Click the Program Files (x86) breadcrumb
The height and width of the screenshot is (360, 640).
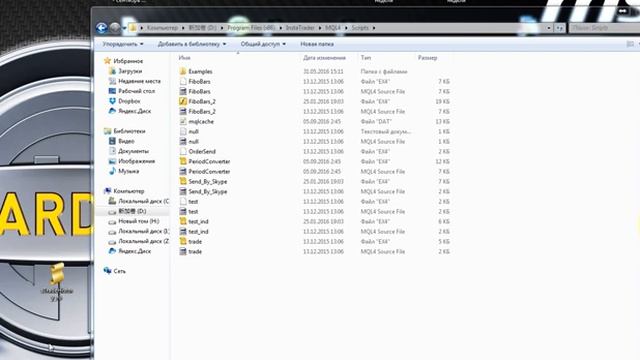click(x=251, y=28)
